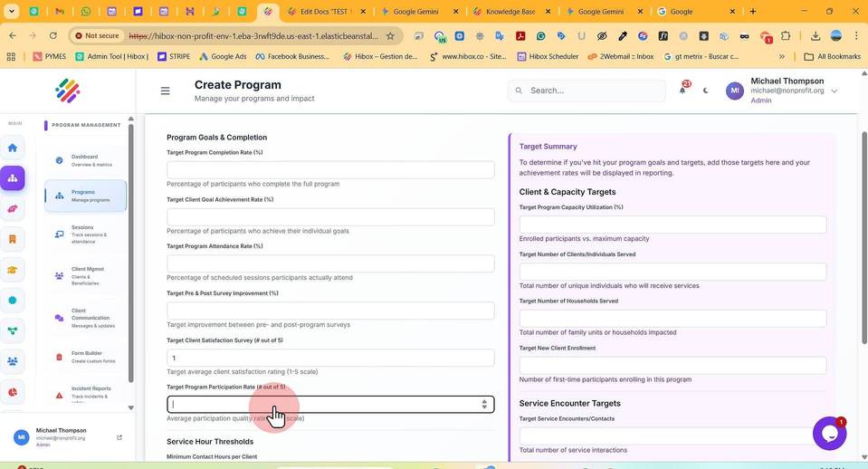
Task: Open the chat support bubble
Action: coord(829,434)
